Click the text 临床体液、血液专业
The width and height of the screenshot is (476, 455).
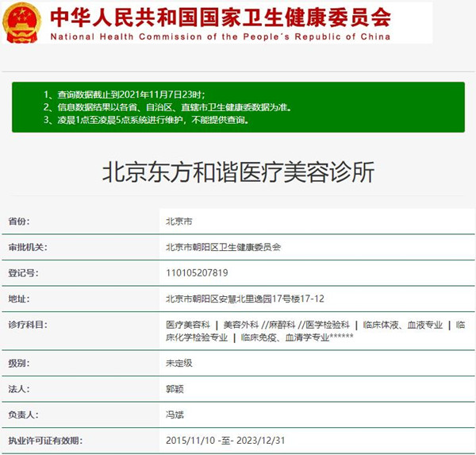[402, 325]
